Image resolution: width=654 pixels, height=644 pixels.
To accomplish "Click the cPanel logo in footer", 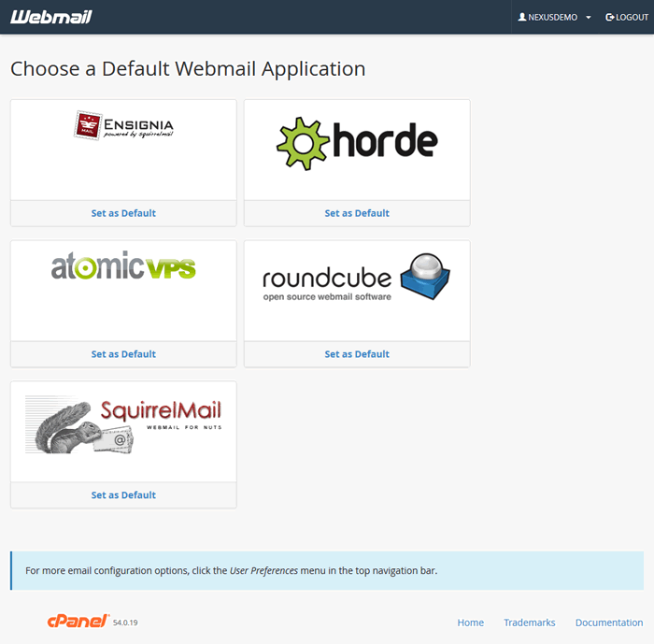I will (x=78, y=621).
